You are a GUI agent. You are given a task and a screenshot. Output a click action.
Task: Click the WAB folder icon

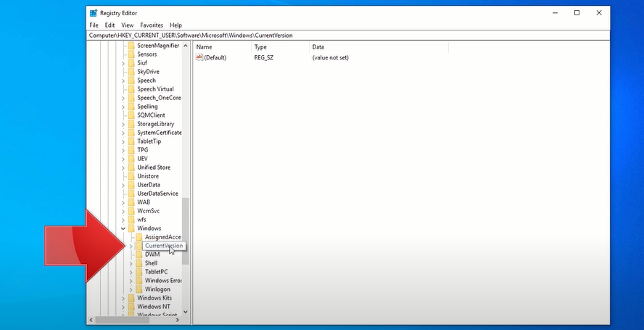[131, 202]
